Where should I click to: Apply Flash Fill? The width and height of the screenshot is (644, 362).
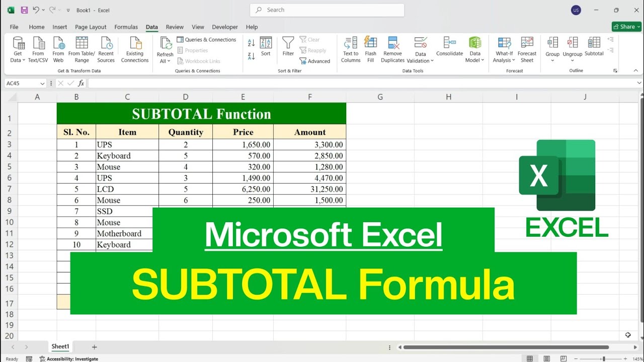click(x=371, y=50)
